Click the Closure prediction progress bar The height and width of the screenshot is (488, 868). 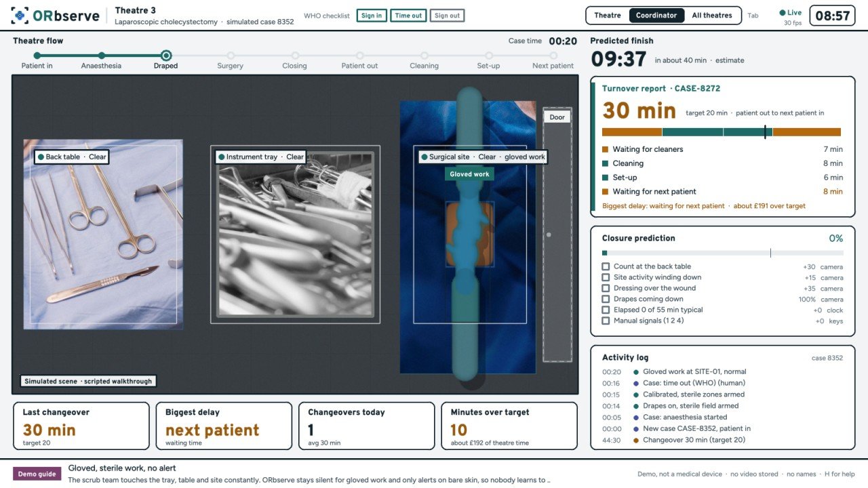pos(723,253)
